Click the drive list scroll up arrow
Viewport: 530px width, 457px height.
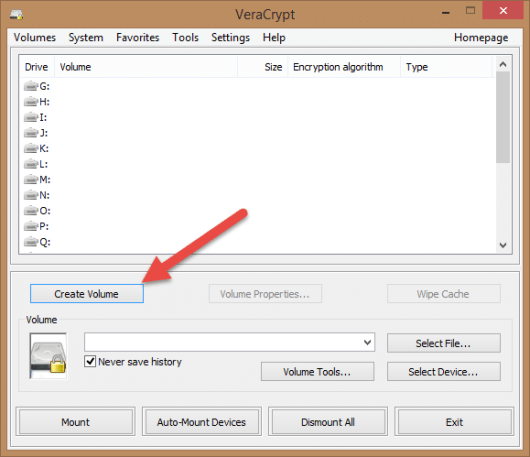point(503,64)
